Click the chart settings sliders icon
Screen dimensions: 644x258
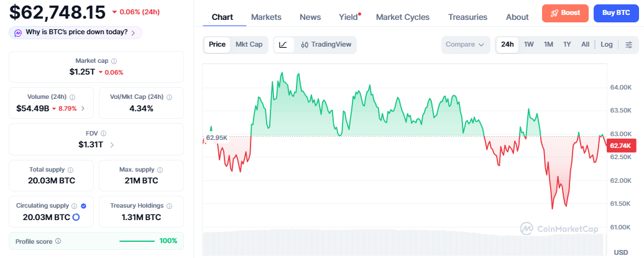628,45
